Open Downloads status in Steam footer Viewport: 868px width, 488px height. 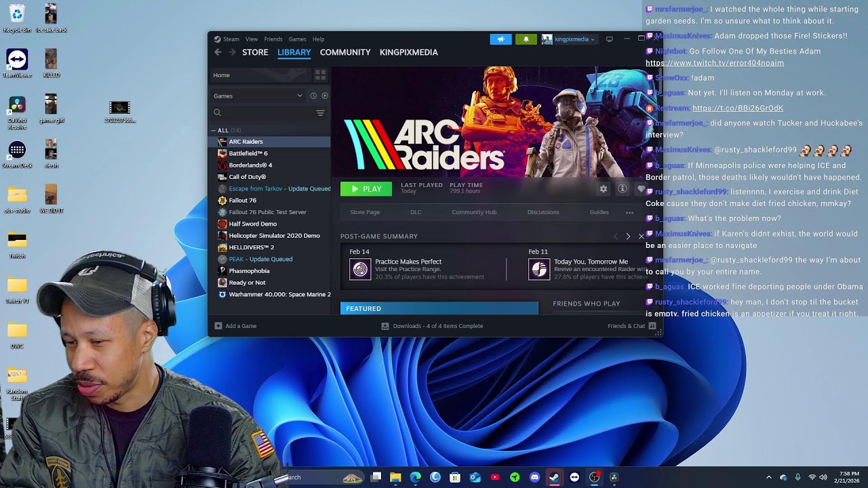point(432,326)
